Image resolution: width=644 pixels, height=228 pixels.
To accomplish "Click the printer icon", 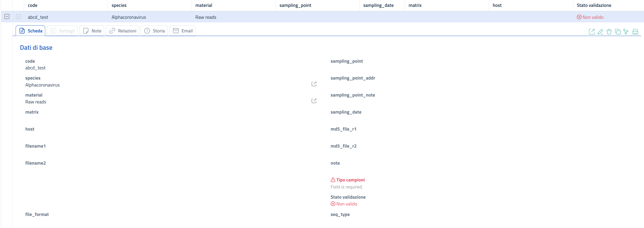I will coord(635,32).
